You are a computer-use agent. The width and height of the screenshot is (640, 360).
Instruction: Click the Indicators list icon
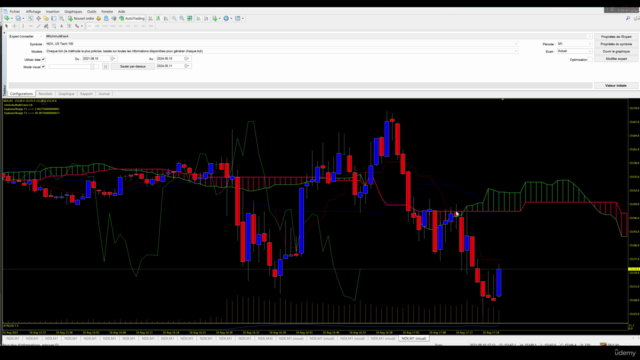pos(215,18)
